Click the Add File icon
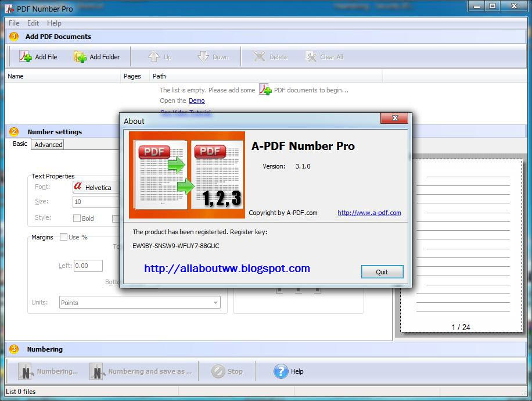This screenshot has height=401, width=532. coord(26,57)
